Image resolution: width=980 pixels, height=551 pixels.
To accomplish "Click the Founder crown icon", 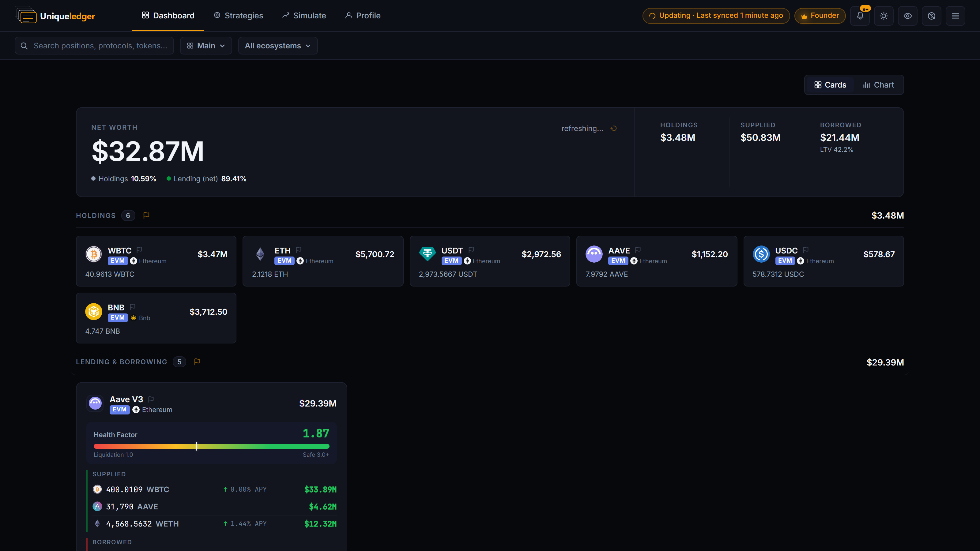I will [x=804, y=16].
